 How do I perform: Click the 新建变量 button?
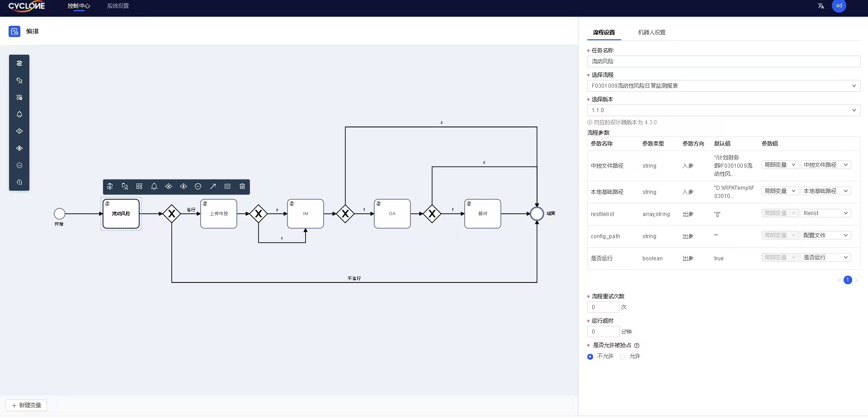(26, 405)
